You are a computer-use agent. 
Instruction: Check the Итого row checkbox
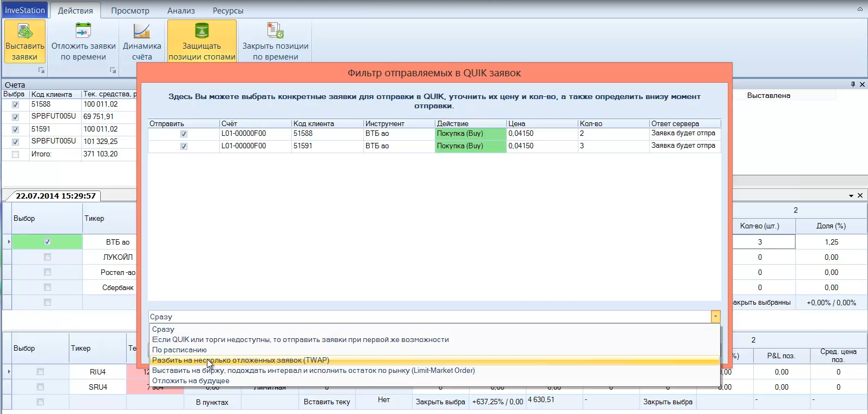pyautogui.click(x=15, y=154)
